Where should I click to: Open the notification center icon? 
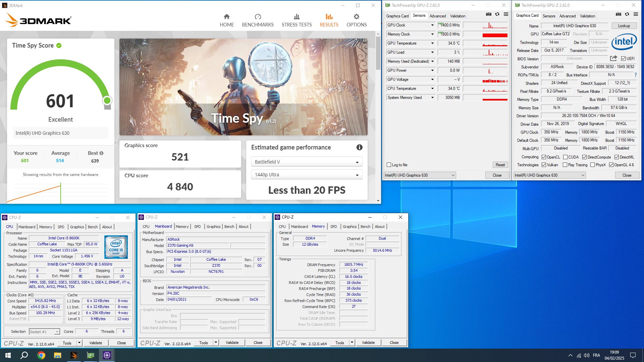coord(633,355)
